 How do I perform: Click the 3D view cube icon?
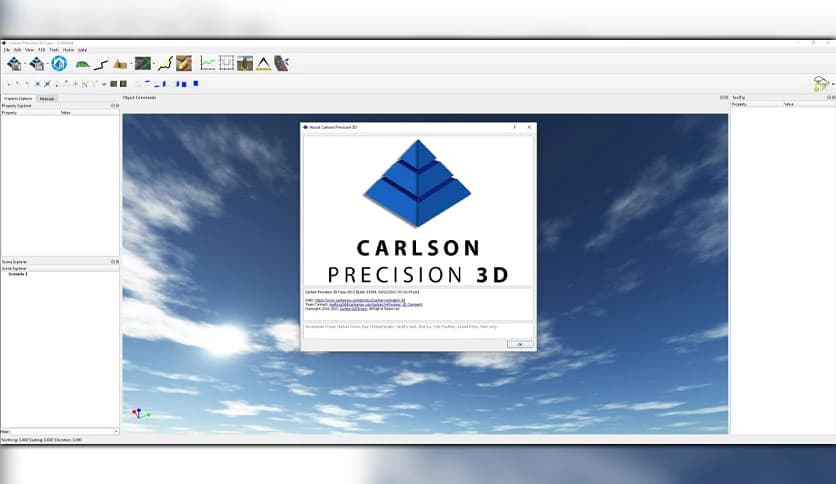pyautogui.click(x=821, y=84)
